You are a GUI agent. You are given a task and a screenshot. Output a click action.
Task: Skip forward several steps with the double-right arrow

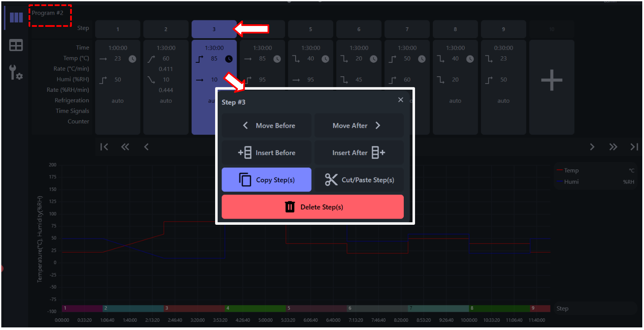613,147
